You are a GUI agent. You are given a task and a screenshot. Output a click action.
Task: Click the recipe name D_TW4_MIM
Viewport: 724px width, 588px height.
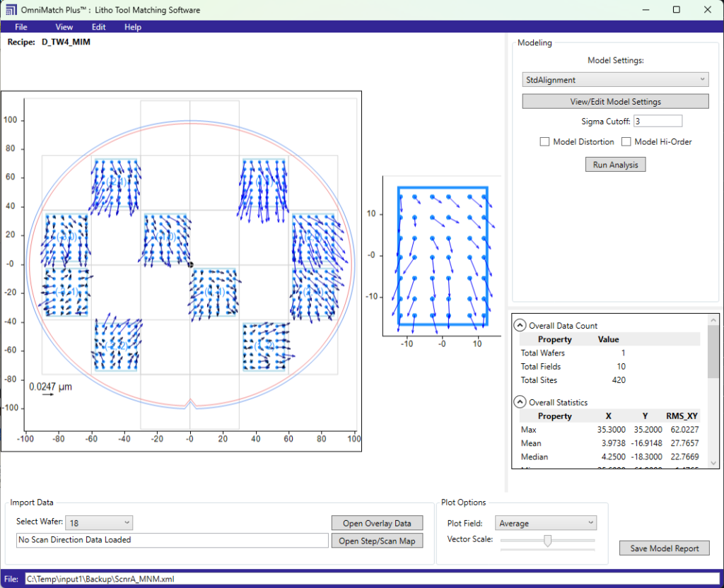(66, 42)
